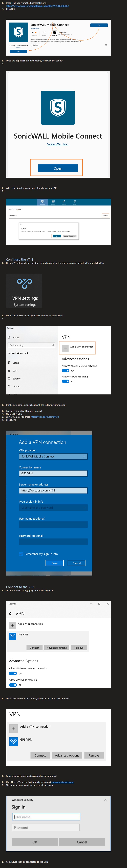The height and width of the screenshot is (868, 127).
Task: Click OK in Windows Security sign in
Action: pyautogui.click(x=35, y=842)
